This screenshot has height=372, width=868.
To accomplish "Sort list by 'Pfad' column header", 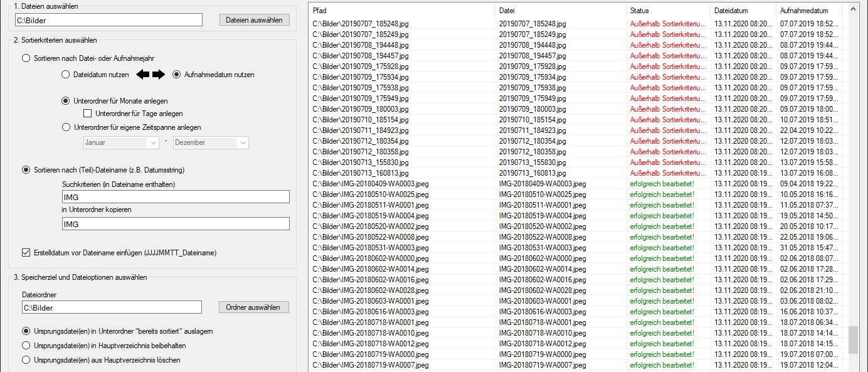I will [x=401, y=11].
